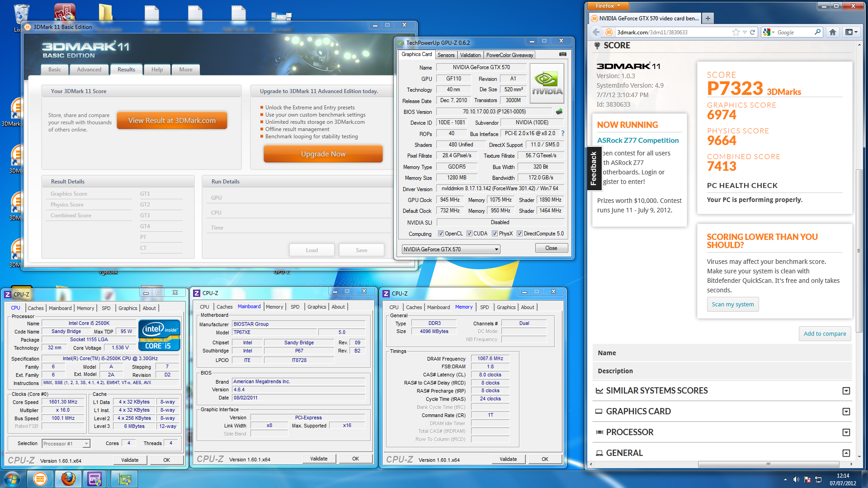Open the PowerColor Giveaway tab in GPU-Z
The width and height of the screenshot is (868, 488).
pos(509,55)
